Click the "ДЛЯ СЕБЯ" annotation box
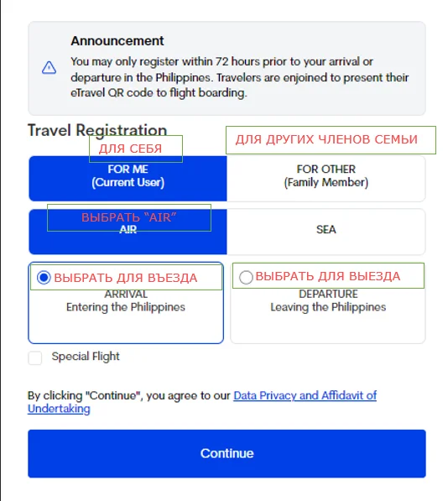The image size is (448, 501). pos(136,149)
